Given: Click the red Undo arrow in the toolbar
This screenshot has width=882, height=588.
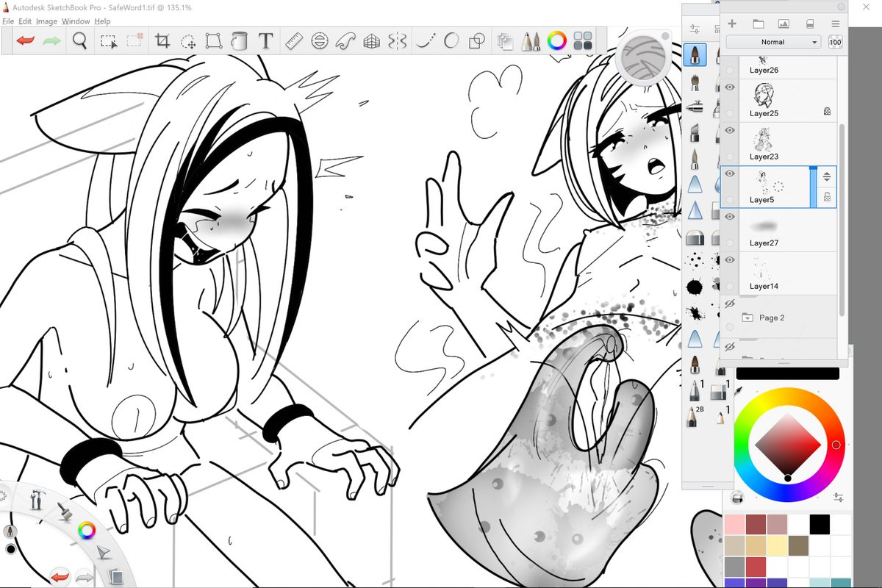Looking at the screenshot, I should click(x=26, y=41).
